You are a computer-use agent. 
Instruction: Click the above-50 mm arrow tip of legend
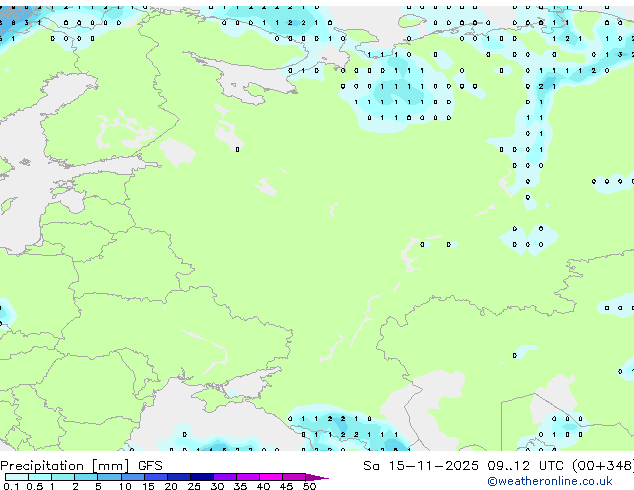(x=317, y=477)
